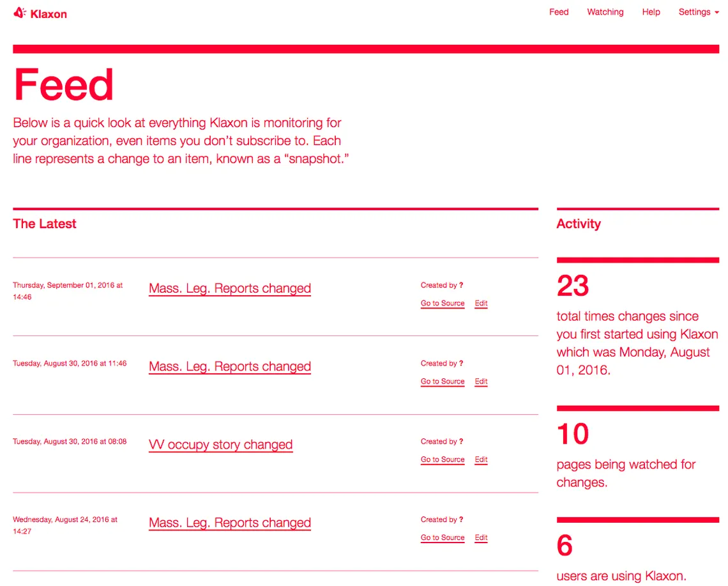728x586 pixels.
Task: Go to Source for August 24 snapshot
Action: 443,537
